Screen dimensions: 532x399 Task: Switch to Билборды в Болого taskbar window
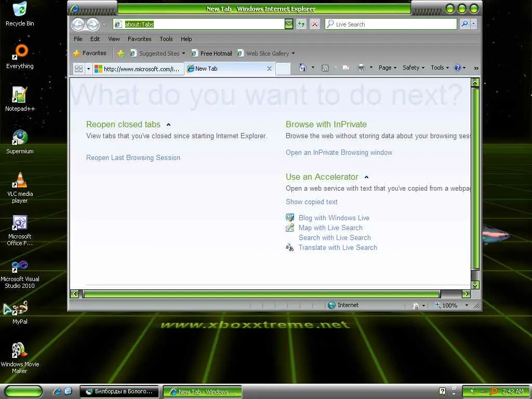click(119, 392)
